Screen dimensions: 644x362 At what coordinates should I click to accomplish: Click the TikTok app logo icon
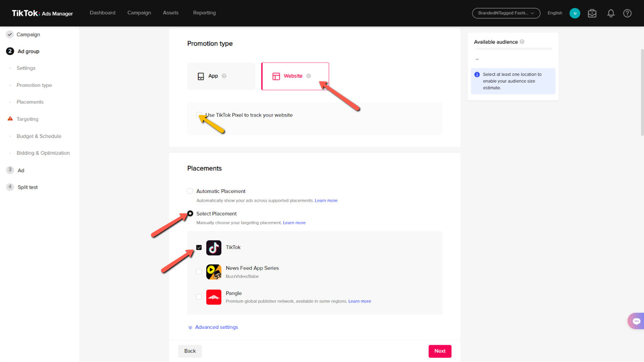[x=214, y=247]
